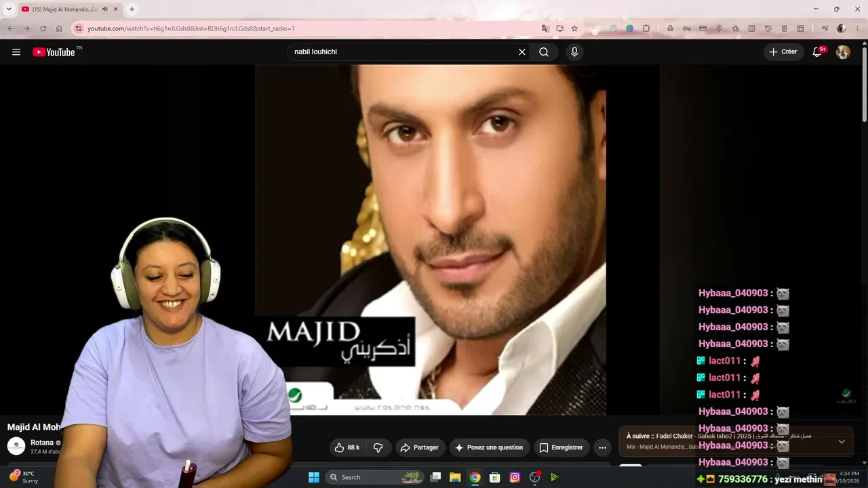The width and height of the screenshot is (868, 488).
Task: Open the browser profile avatar
Action: (842, 28)
